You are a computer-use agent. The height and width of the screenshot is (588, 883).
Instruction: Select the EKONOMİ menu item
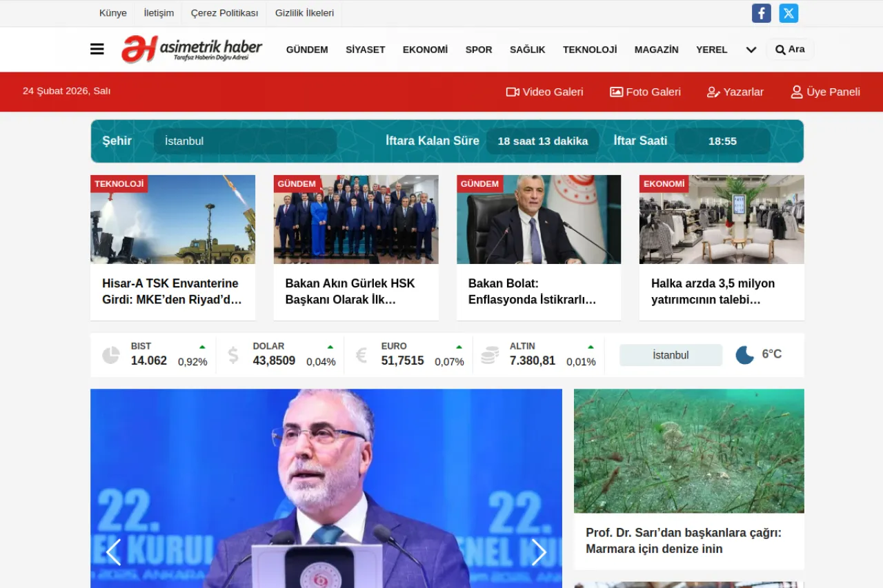(425, 50)
